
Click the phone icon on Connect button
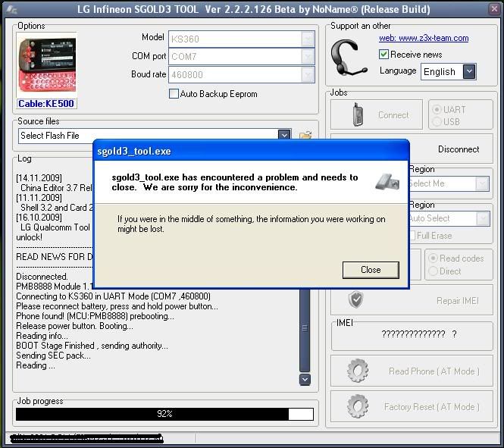[358, 114]
